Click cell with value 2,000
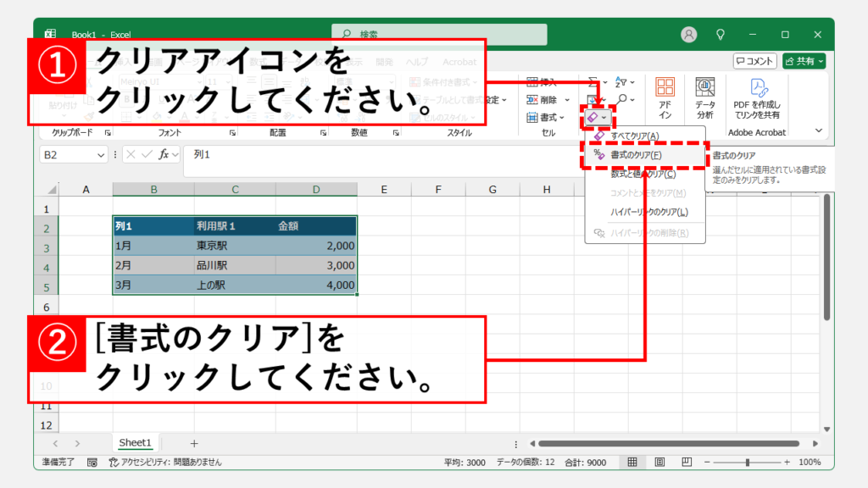Screen dimensions: 868x488 (316, 246)
